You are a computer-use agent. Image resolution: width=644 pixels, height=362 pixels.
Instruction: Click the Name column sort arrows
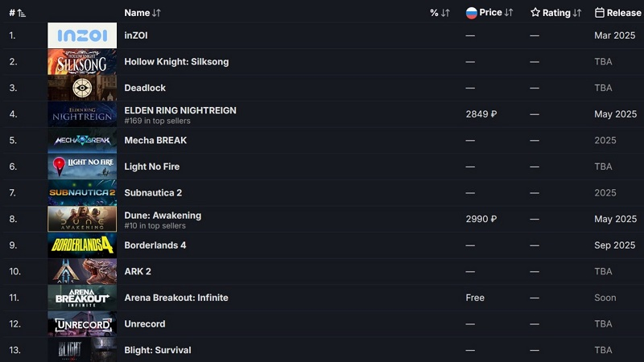point(156,13)
